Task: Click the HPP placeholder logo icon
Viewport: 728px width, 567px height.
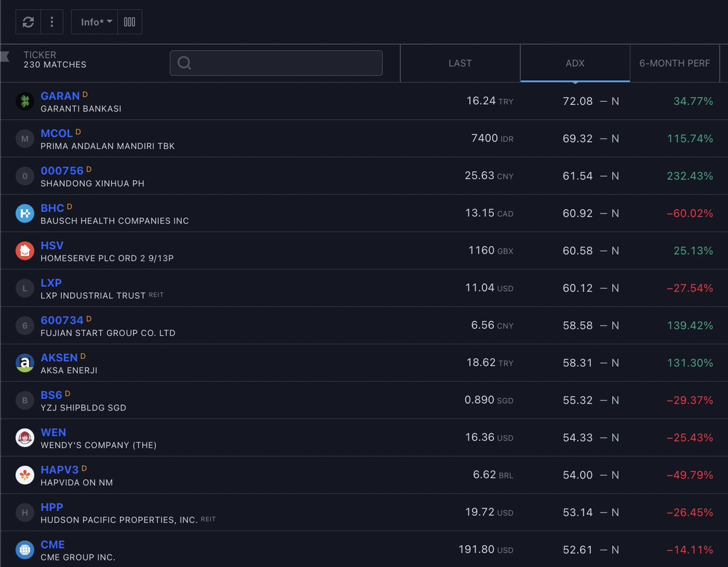Action: [x=25, y=513]
